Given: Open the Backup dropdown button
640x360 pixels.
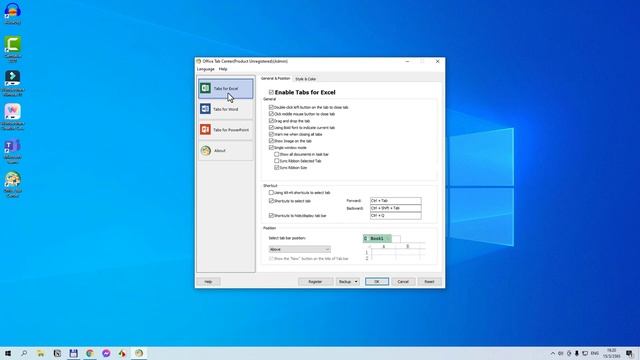Looking at the screenshot, I should click(x=348, y=282).
